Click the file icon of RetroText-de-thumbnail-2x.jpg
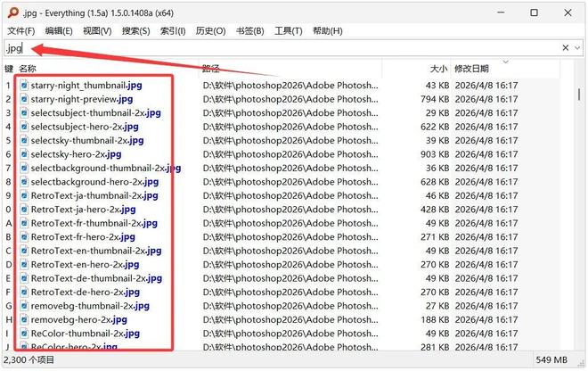 24,278
